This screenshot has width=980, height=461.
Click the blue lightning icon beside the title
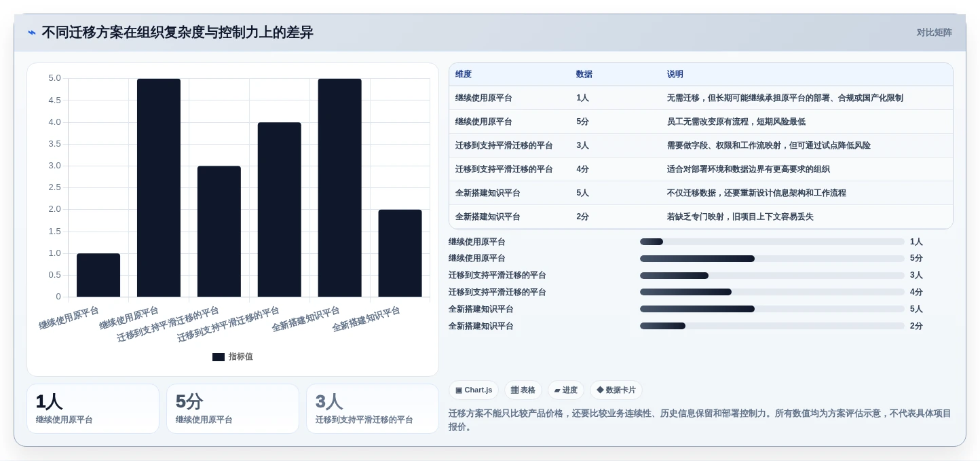click(32, 33)
